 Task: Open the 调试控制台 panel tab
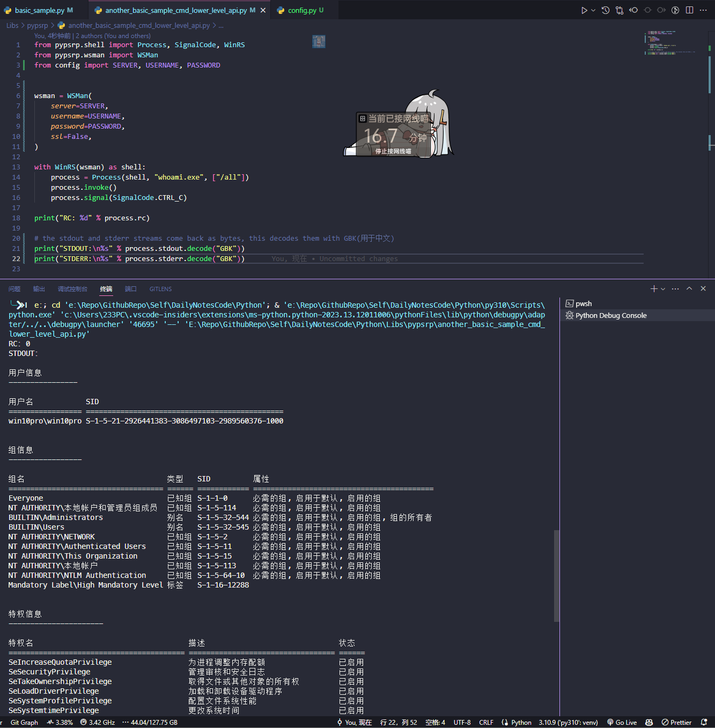[72, 289]
